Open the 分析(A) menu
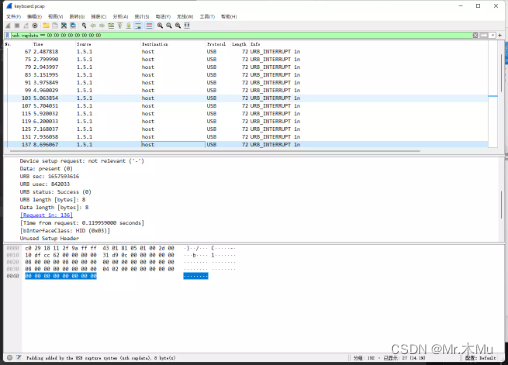Image resolution: width=508 pixels, height=365 pixels. coord(120,17)
